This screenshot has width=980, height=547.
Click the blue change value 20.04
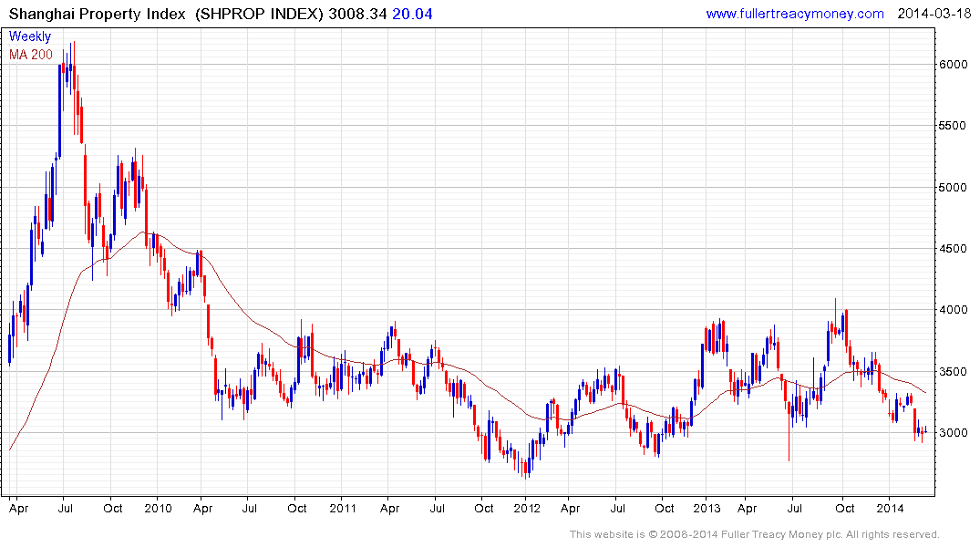coord(412,14)
